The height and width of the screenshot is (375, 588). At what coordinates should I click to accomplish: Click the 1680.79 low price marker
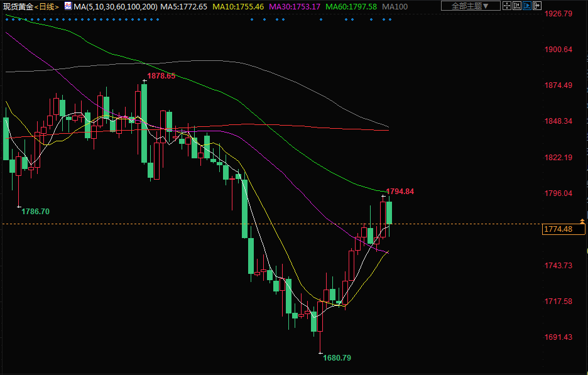pos(337,357)
